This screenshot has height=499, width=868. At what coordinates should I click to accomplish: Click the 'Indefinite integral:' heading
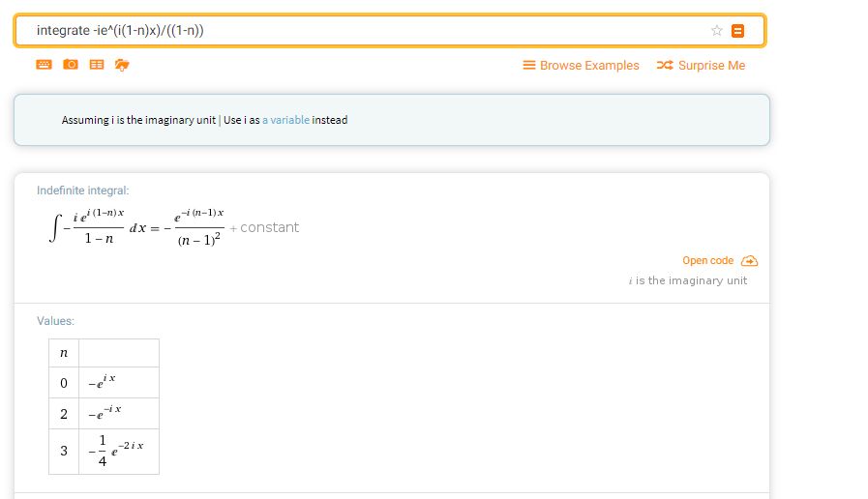[x=82, y=191]
